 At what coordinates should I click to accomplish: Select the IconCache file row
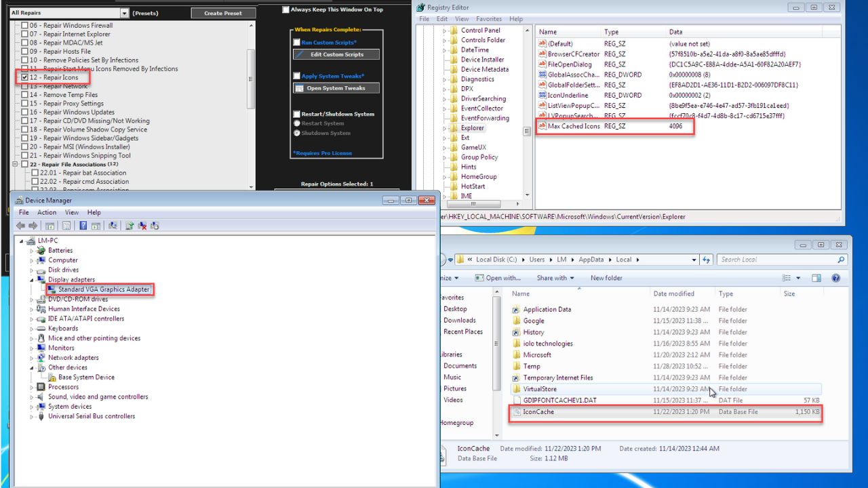(665, 412)
